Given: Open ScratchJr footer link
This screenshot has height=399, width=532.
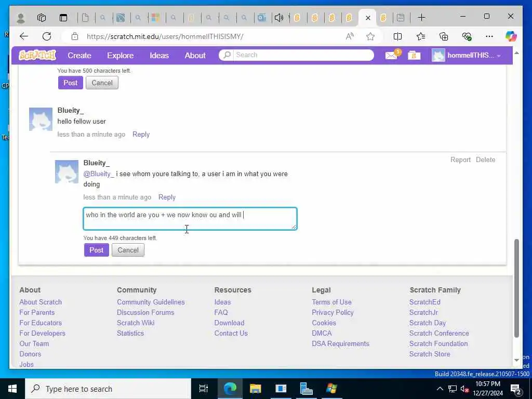Looking at the screenshot, I should point(423,312).
